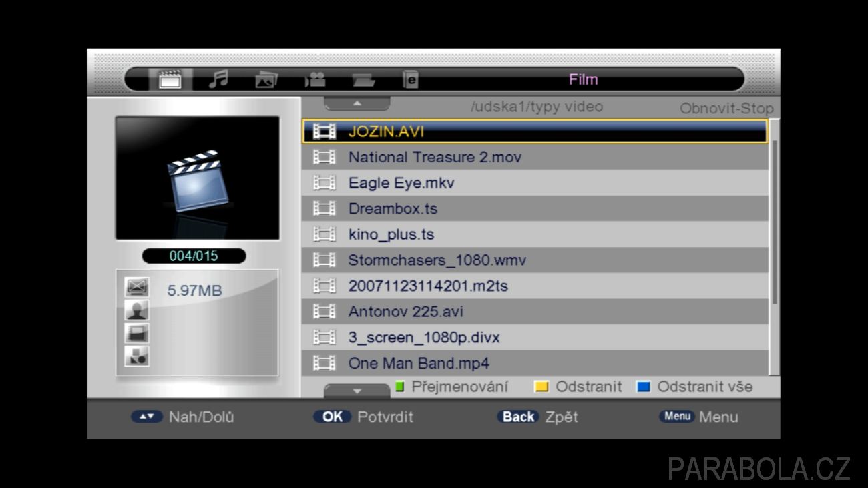868x488 pixels.
Task: Click the album info icon in panel
Action: click(137, 333)
